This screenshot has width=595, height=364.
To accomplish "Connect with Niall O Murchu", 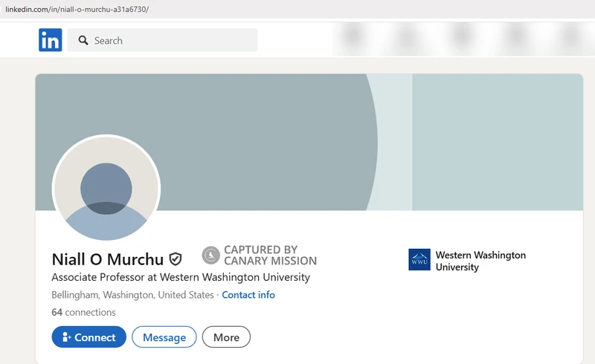I will coord(89,337).
